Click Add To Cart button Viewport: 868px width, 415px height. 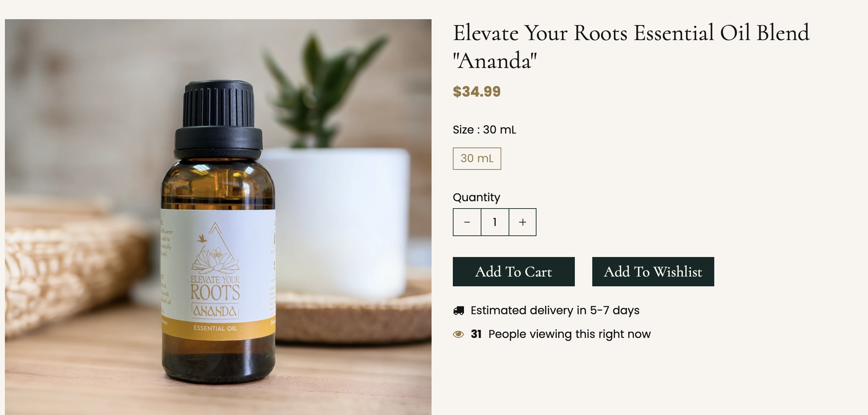coord(513,272)
